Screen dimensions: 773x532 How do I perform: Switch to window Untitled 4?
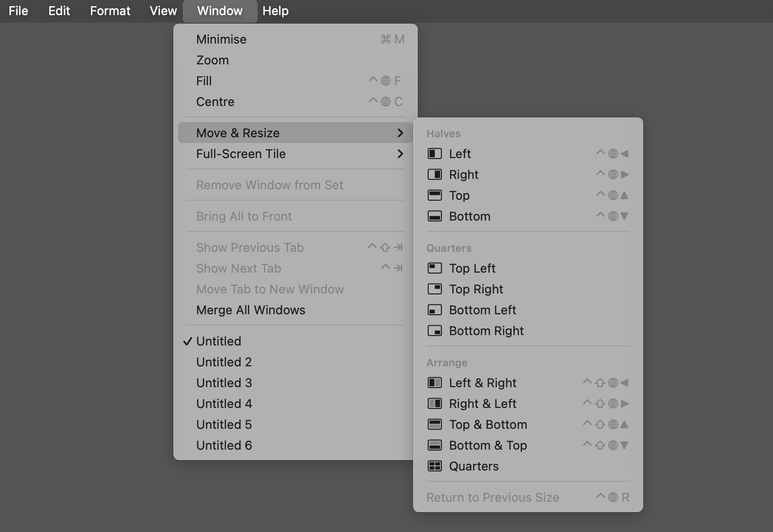[296, 404]
